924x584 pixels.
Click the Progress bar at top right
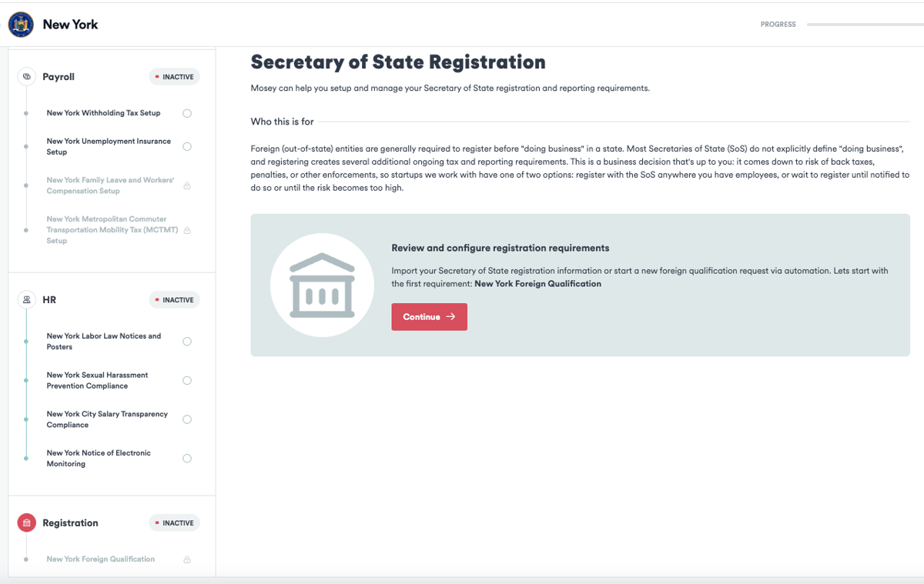[862, 24]
